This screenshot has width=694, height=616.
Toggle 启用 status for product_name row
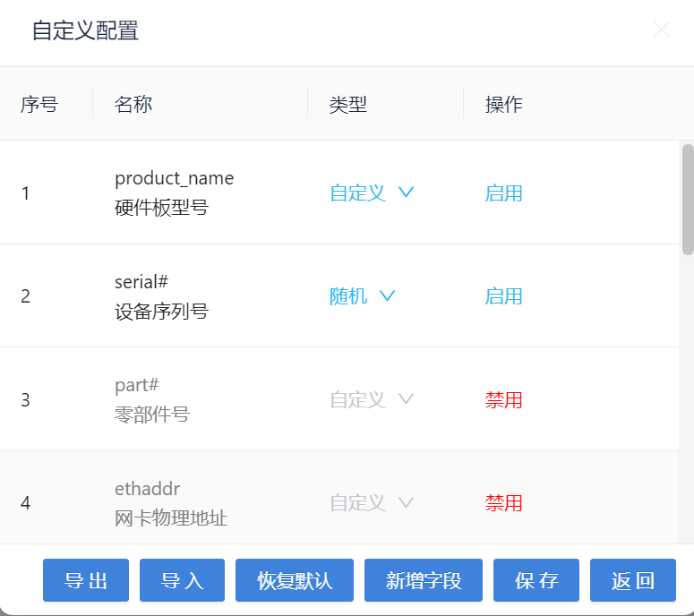coord(503,193)
